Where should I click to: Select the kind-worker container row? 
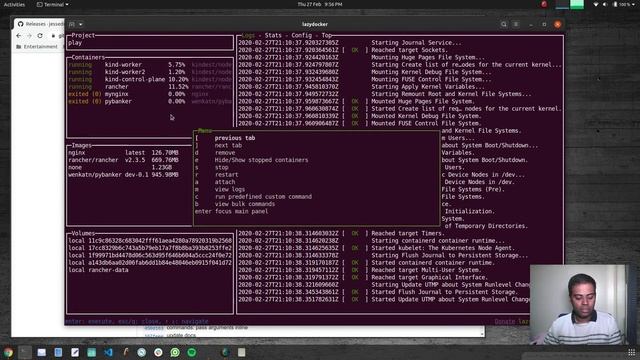(150, 64)
